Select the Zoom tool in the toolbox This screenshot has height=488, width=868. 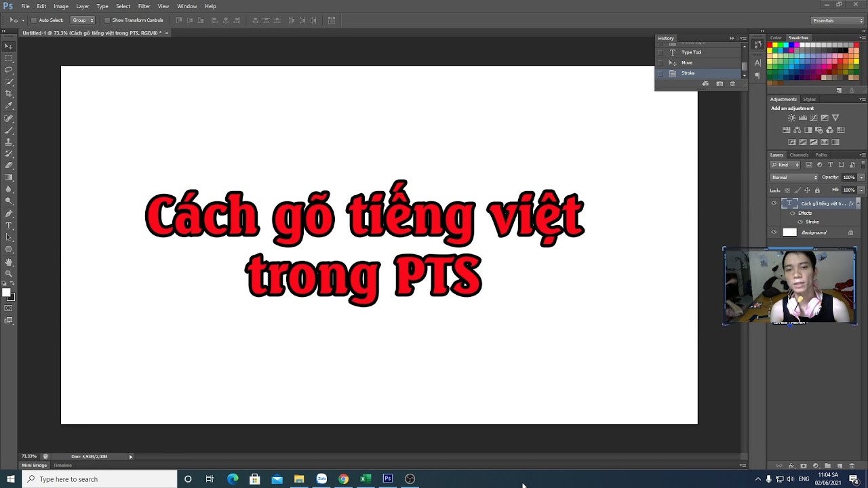(8, 273)
